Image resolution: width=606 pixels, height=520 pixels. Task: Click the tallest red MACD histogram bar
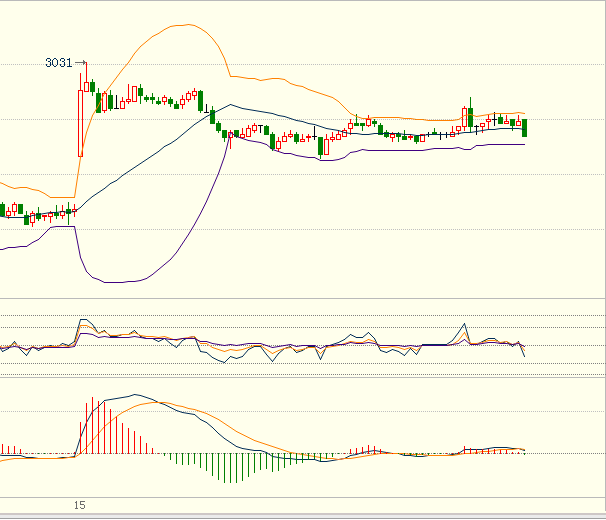point(92,425)
